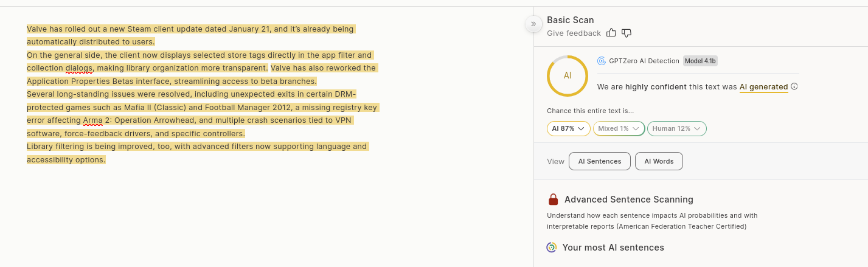Switch view to AI Sentences
The height and width of the screenshot is (267, 868).
tap(600, 161)
